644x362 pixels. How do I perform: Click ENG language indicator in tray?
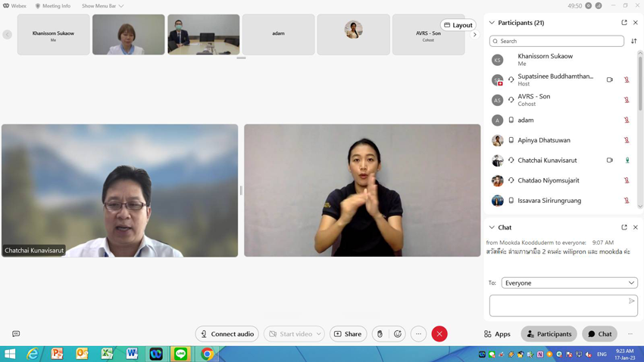tap(602, 354)
